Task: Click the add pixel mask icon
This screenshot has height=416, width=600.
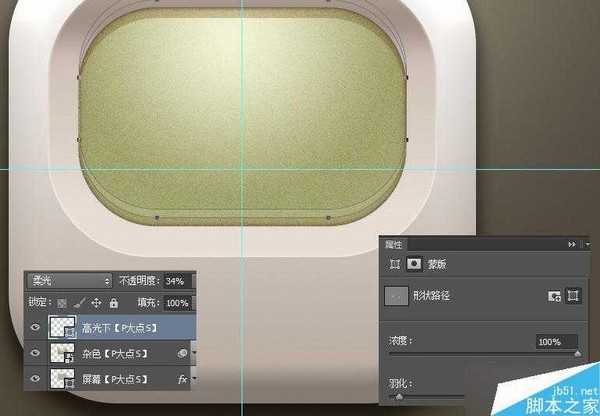Action: (x=552, y=296)
